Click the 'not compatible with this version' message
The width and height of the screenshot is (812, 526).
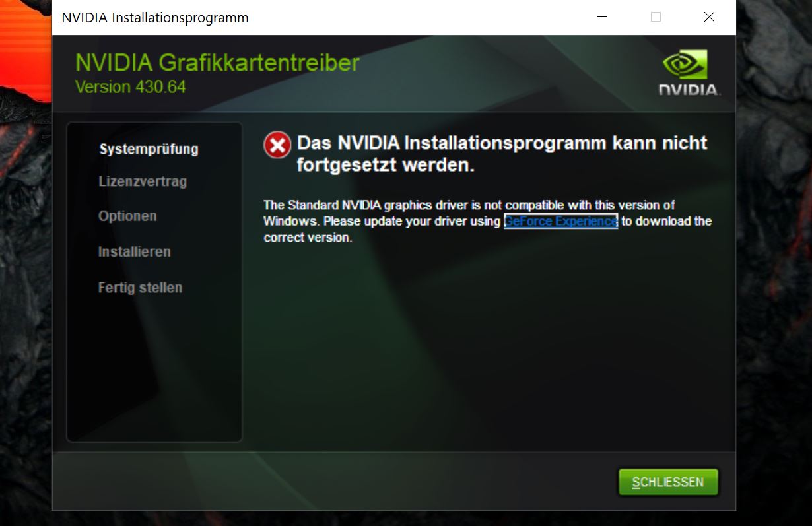pyautogui.click(x=487, y=221)
